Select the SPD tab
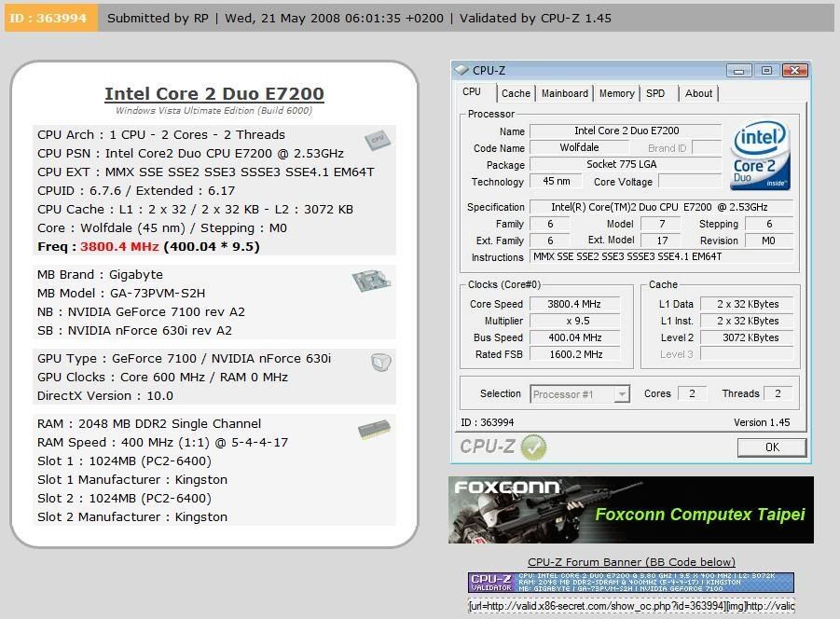840x619 pixels. click(x=655, y=93)
